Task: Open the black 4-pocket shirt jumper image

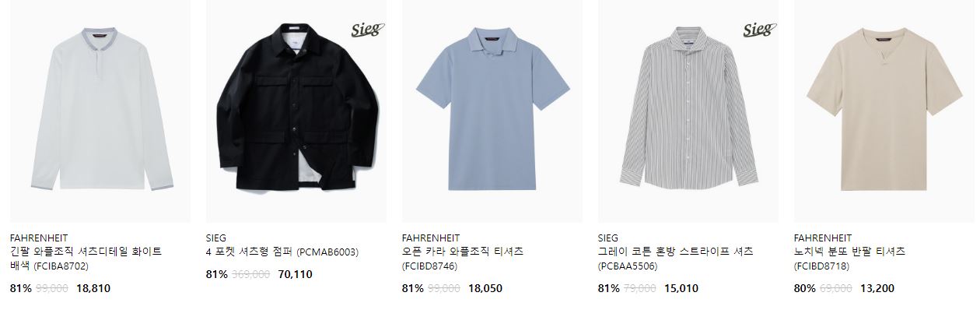Action: pos(296,111)
